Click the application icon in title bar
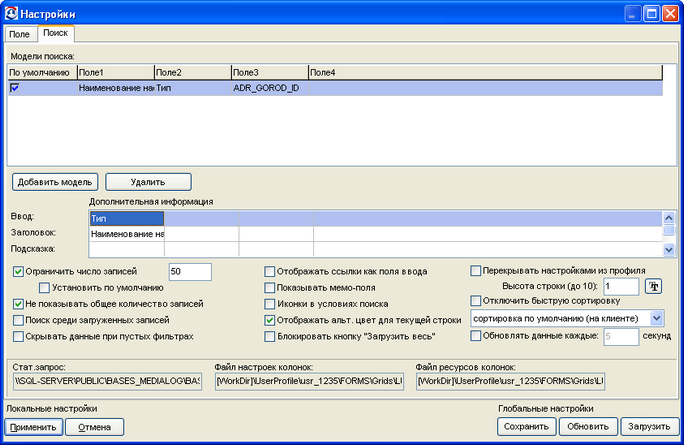Image resolution: width=684 pixels, height=445 pixels. [11, 14]
